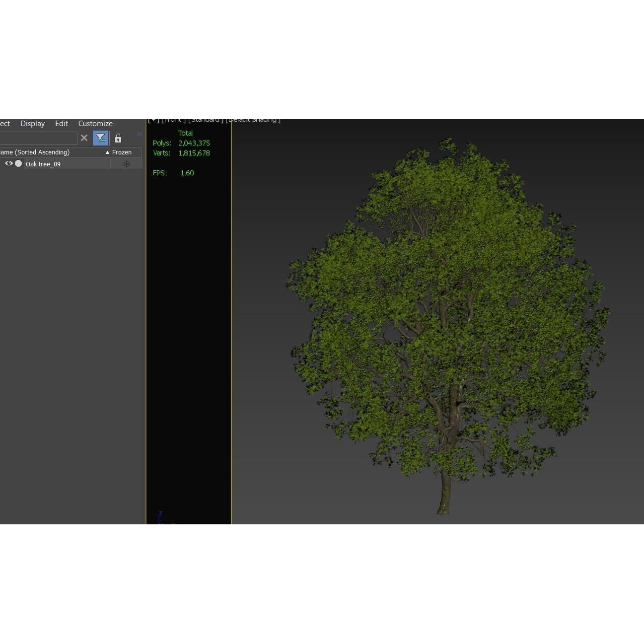The width and height of the screenshot is (644, 644).
Task: Open the Display menu
Action: pyautogui.click(x=32, y=123)
